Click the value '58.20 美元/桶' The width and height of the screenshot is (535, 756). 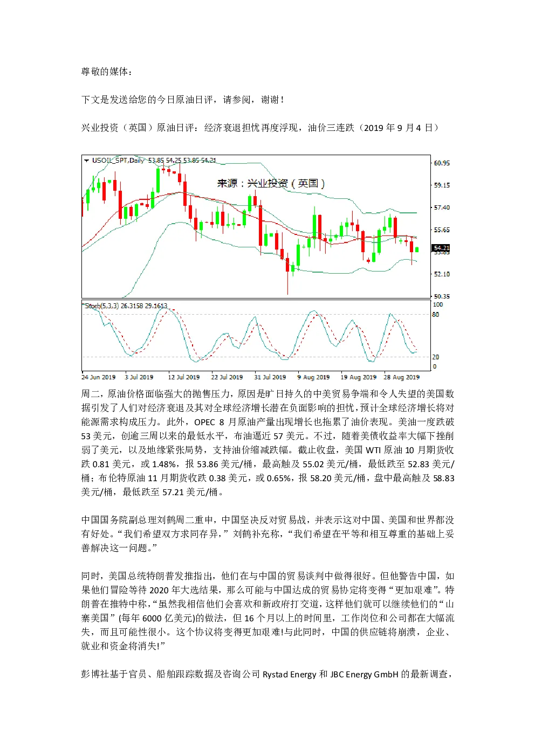[338, 478]
